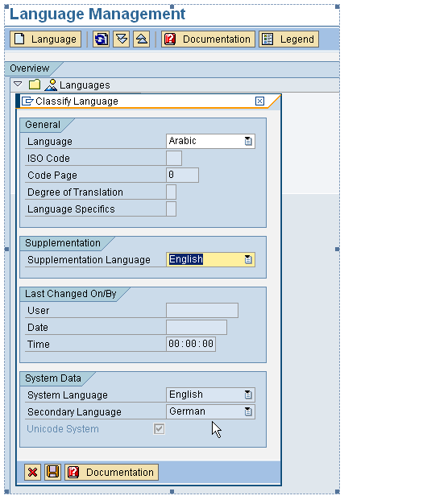Click the Language Management title
The width and height of the screenshot is (427, 504).
(97, 14)
